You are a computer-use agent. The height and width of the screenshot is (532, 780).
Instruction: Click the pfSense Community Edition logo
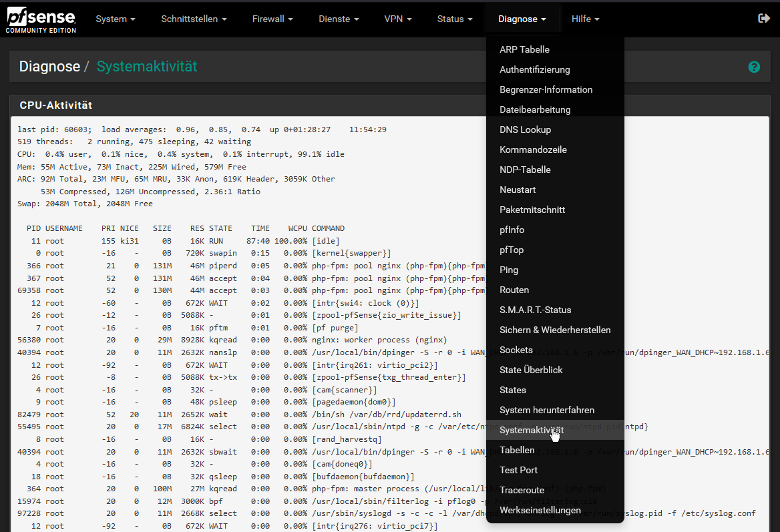41,20
